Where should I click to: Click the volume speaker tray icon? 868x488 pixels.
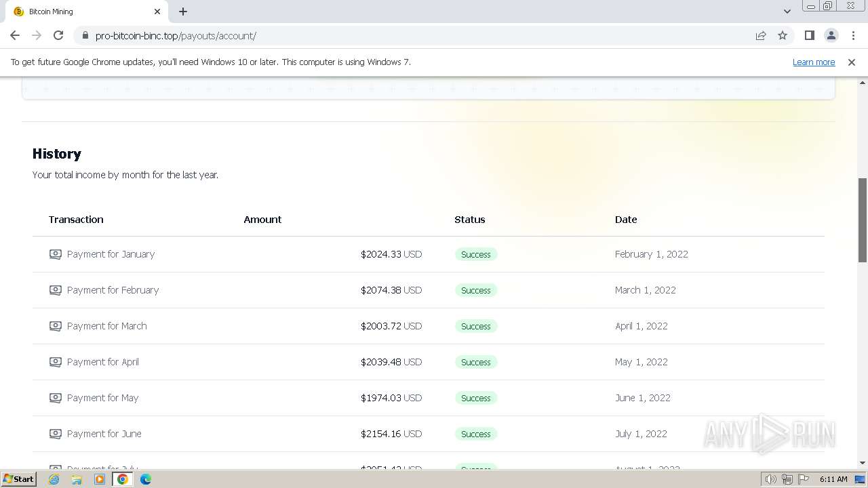pyautogui.click(x=770, y=479)
